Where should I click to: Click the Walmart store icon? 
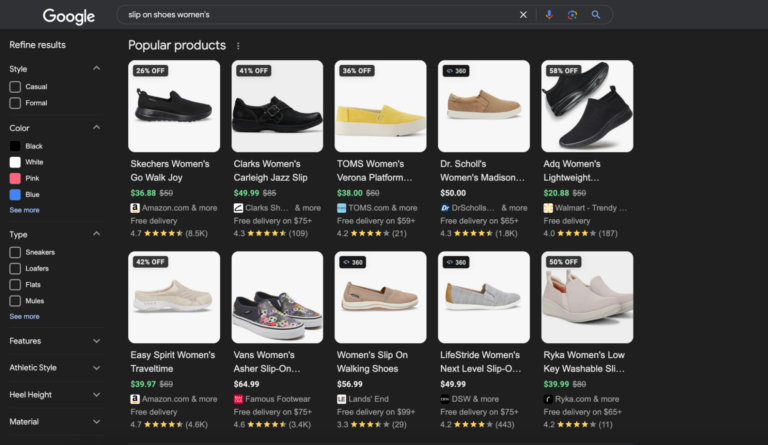tap(548, 208)
